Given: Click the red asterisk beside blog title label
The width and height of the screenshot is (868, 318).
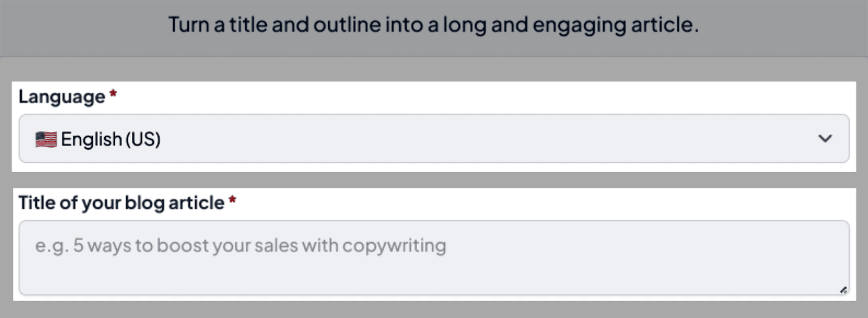Looking at the screenshot, I should pyautogui.click(x=232, y=200).
